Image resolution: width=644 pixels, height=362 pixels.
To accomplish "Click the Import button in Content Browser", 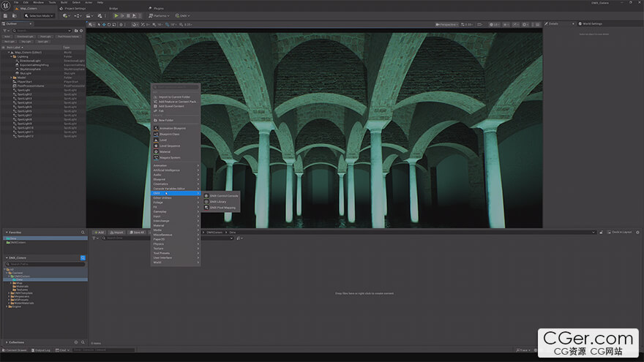I will click(116, 233).
